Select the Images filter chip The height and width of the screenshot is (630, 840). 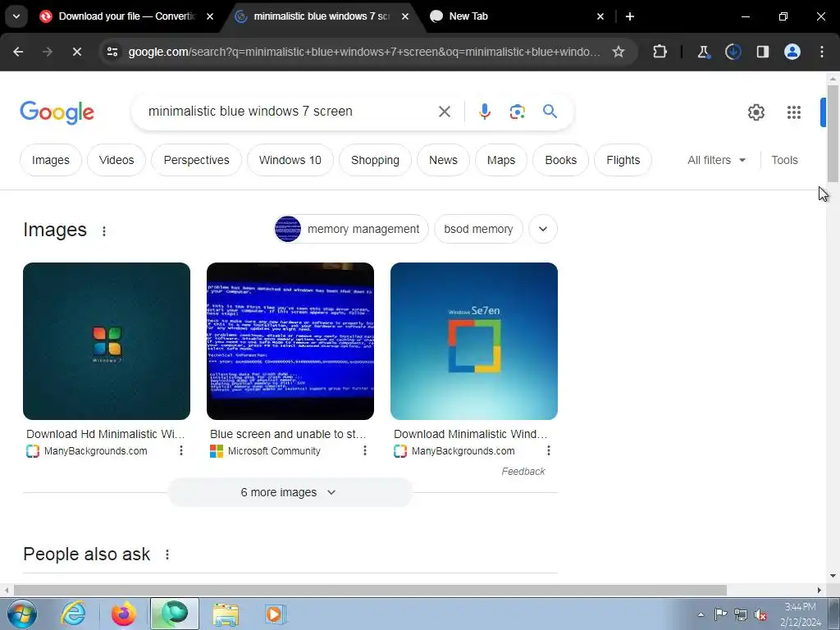click(x=50, y=160)
